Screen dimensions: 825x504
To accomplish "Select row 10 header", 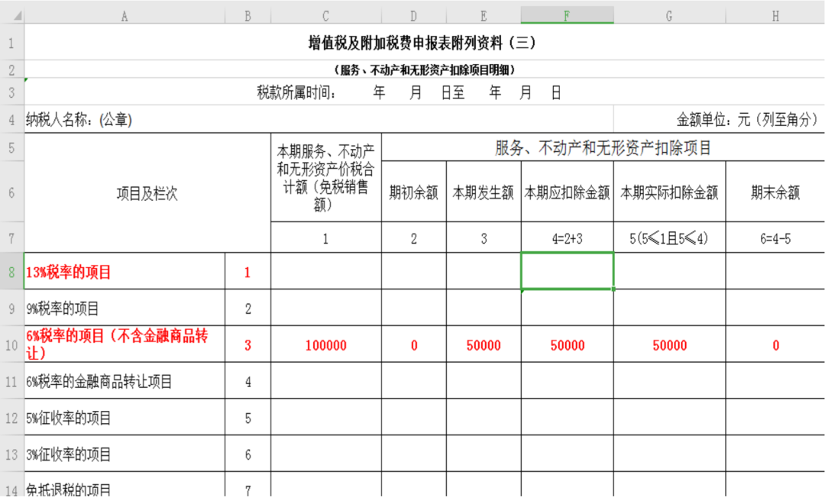I will (x=11, y=345).
